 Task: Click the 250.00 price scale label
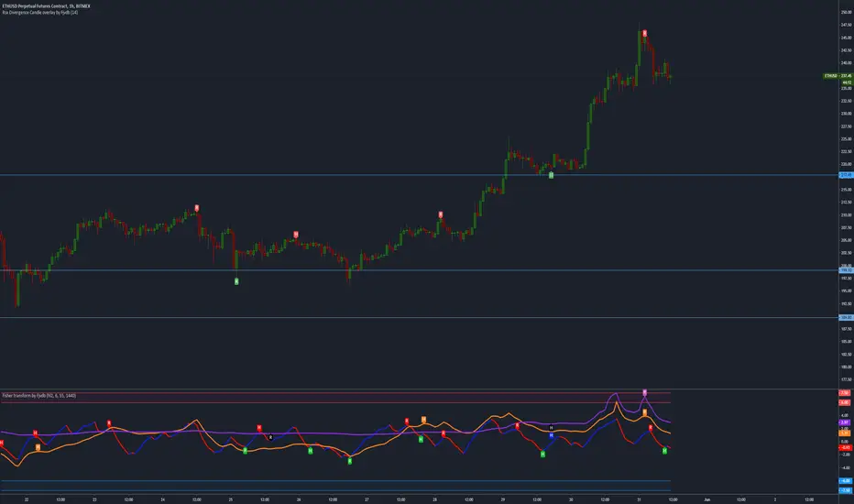pos(846,12)
